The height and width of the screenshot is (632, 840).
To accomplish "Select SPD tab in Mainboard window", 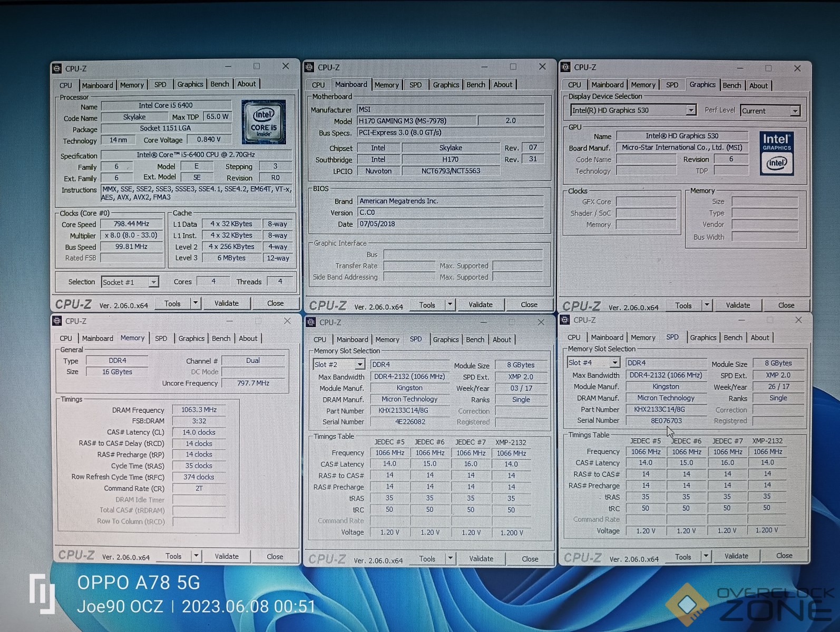I will (416, 85).
